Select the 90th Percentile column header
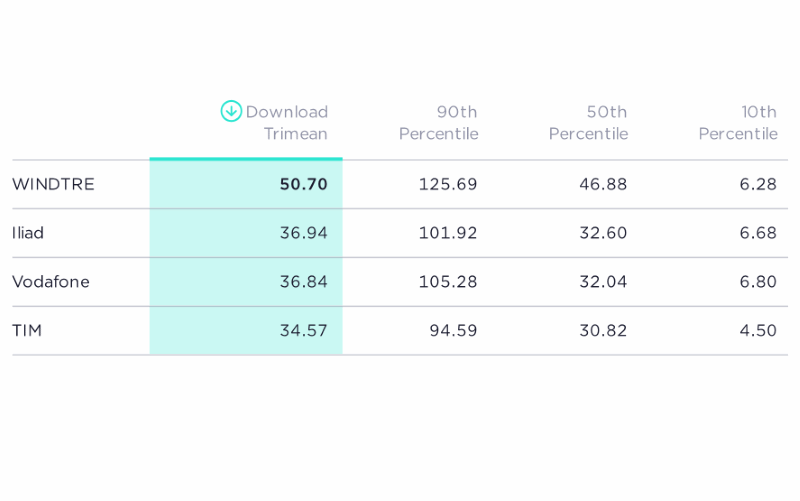The image size is (800, 501). pos(438,123)
